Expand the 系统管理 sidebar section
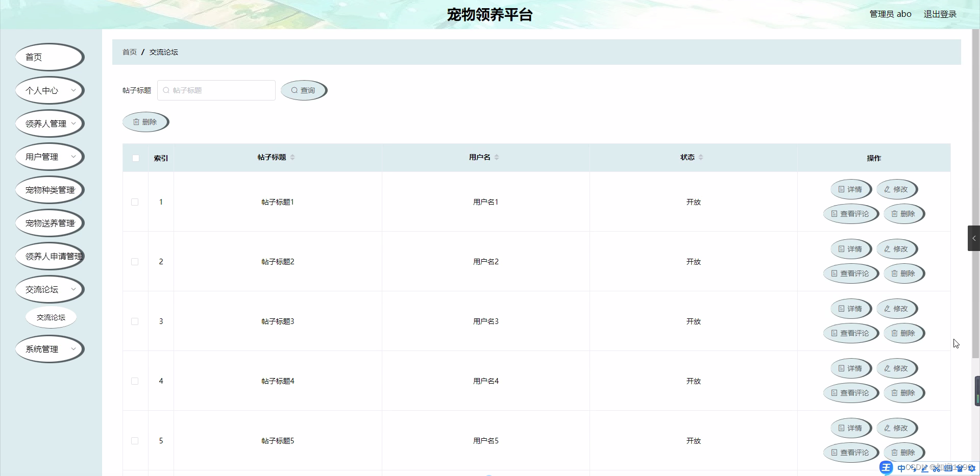 pos(50,349)
